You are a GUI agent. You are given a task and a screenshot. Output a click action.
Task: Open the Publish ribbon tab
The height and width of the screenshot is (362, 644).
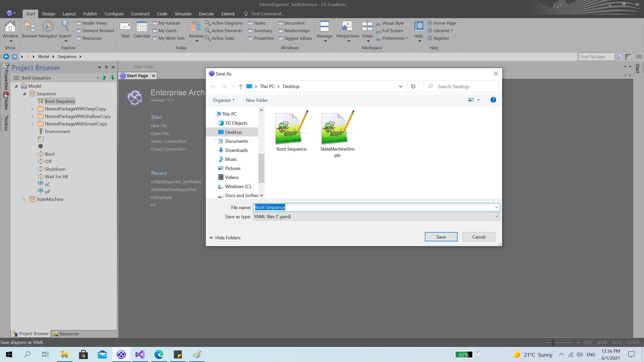[x=90, y=14]
